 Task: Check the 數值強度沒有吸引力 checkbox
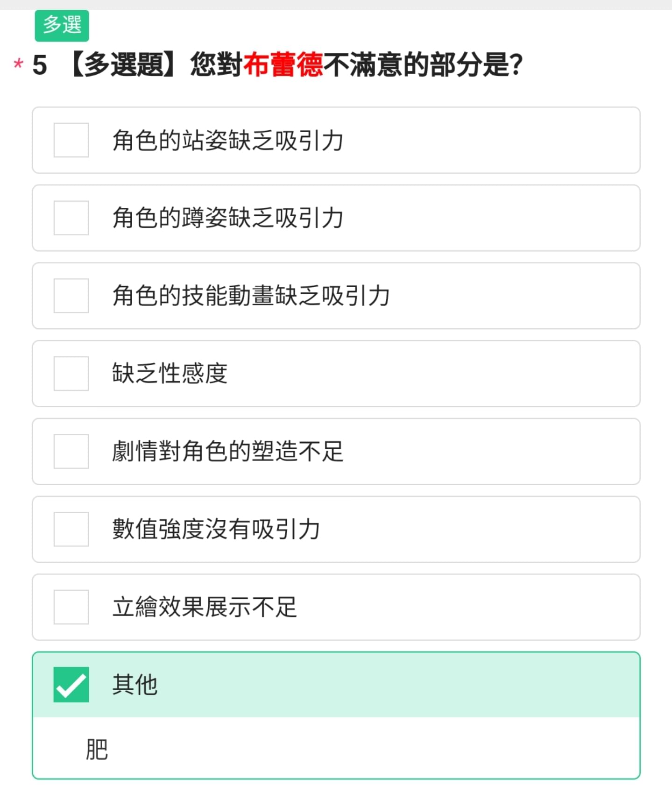(71, 529)
